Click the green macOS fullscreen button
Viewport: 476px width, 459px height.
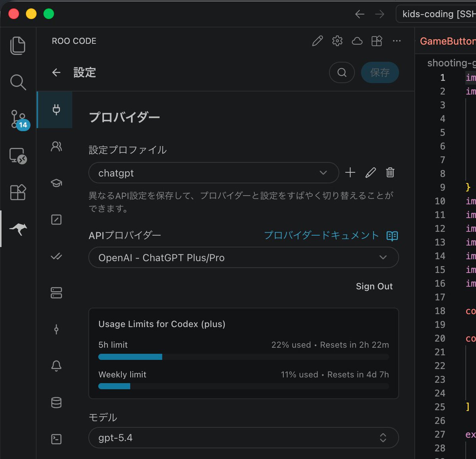[x=49, y=14]
